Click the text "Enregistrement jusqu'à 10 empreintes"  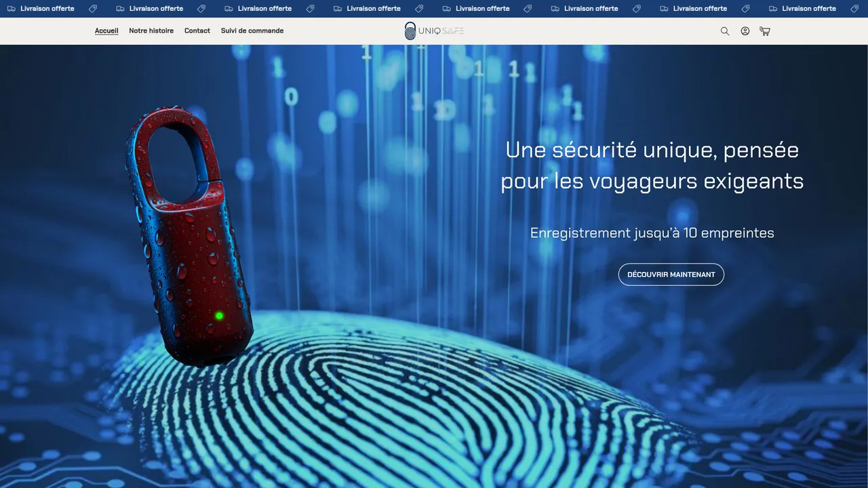(x=652, y=233)
